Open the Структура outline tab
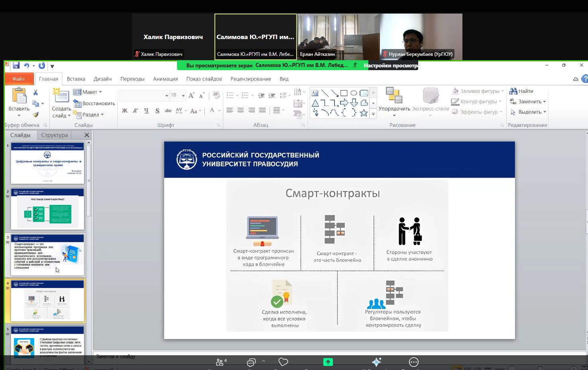This screenshot has height=370, width=588. (54, 135)
